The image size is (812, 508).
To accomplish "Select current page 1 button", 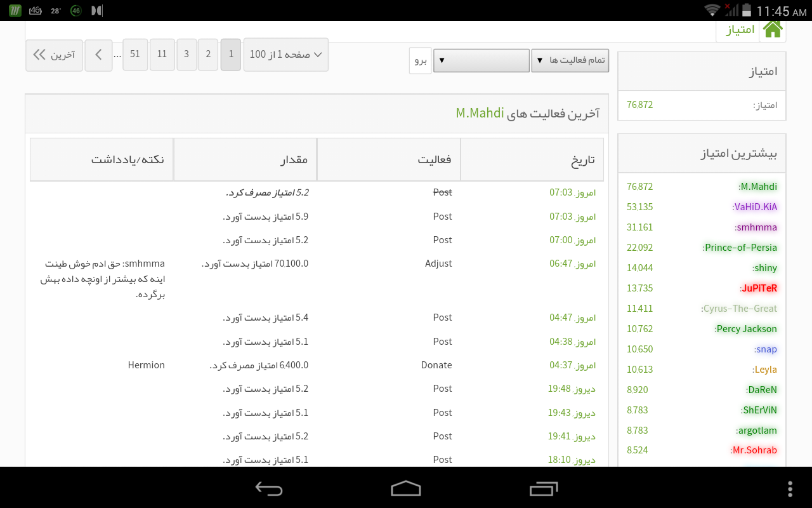I will coord(231,55).
